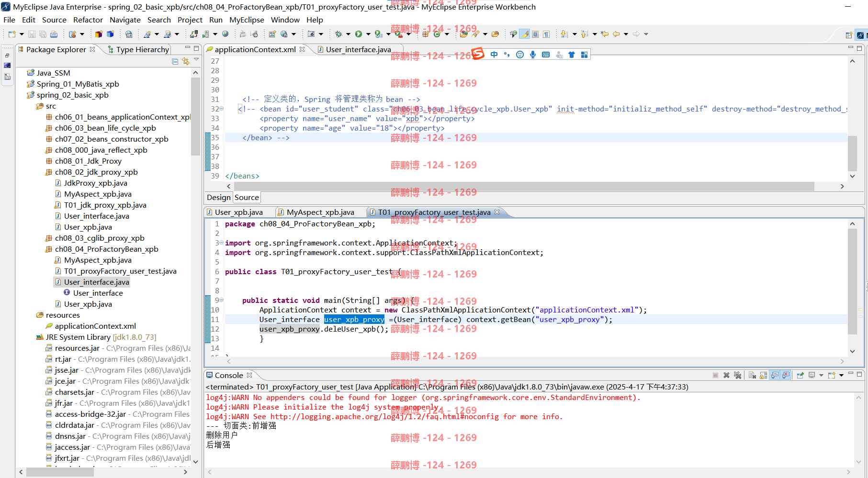Viewport: 868px width, 478px height.
Task: Click the Sogou IME soft keyboard icon
Action: tap(546, 55)
